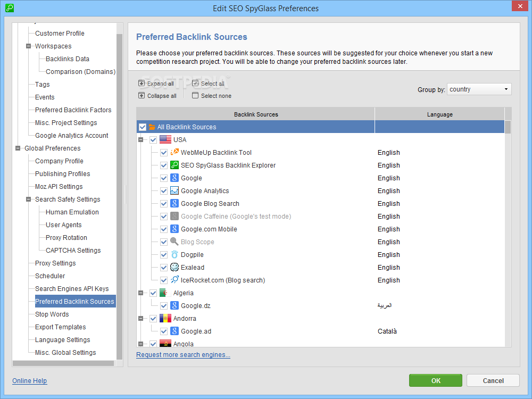Viewport: 532px width, 399px height.
Task: Toggle the All Backlink Sources checkbox
Action: pos(143,127)
